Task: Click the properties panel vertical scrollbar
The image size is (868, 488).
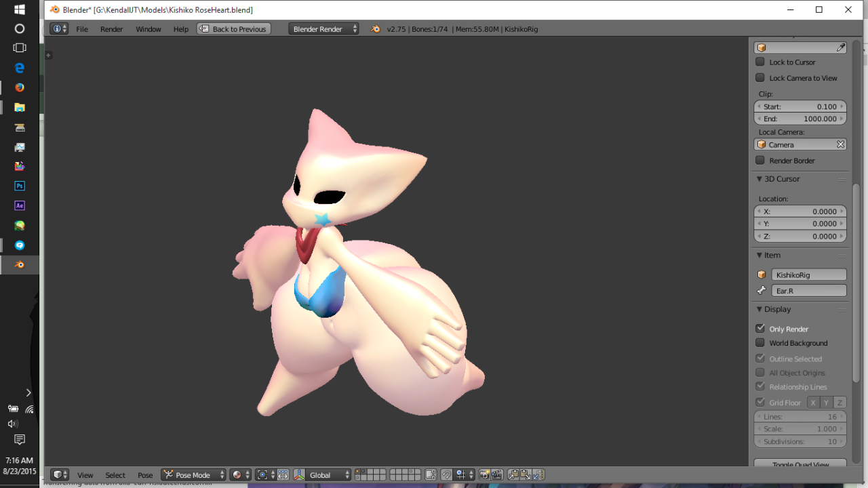Action: (x=856, y=283)
